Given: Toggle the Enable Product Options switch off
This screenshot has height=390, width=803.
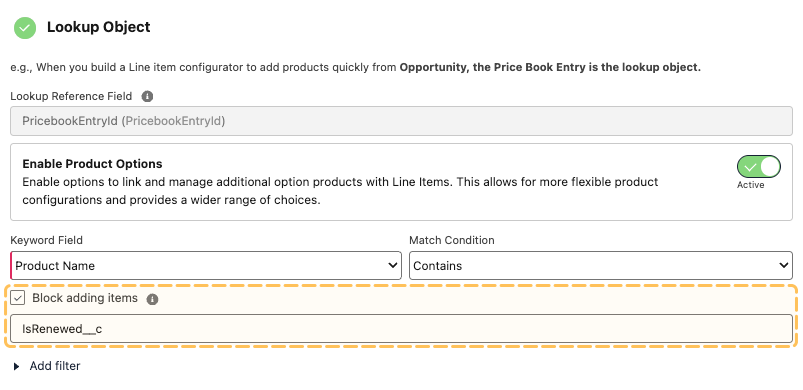Looking at the screenshot, I should point(758,167).
